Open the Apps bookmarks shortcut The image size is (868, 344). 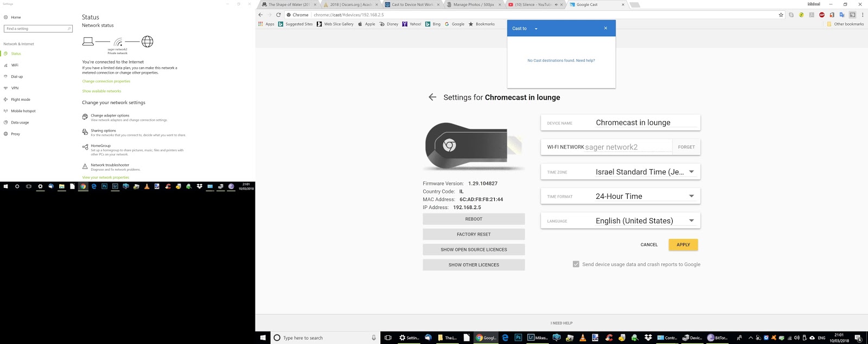266,24
